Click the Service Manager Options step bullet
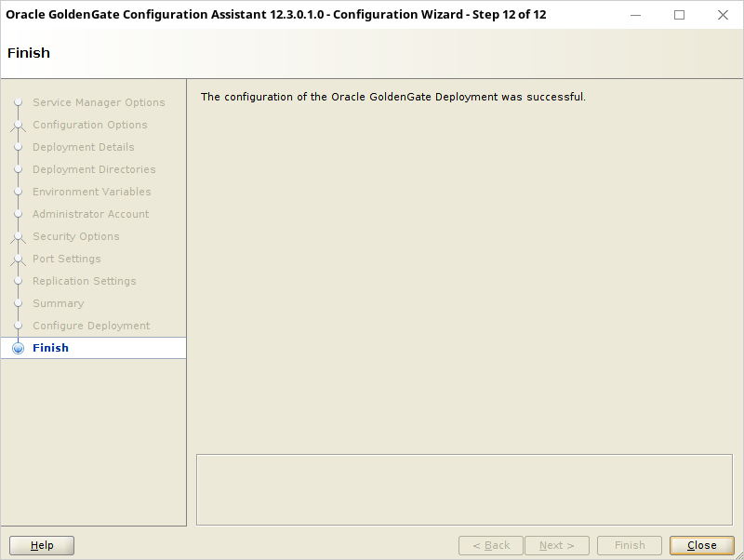Viewport: 744px width, 560px height. [18, 102]
